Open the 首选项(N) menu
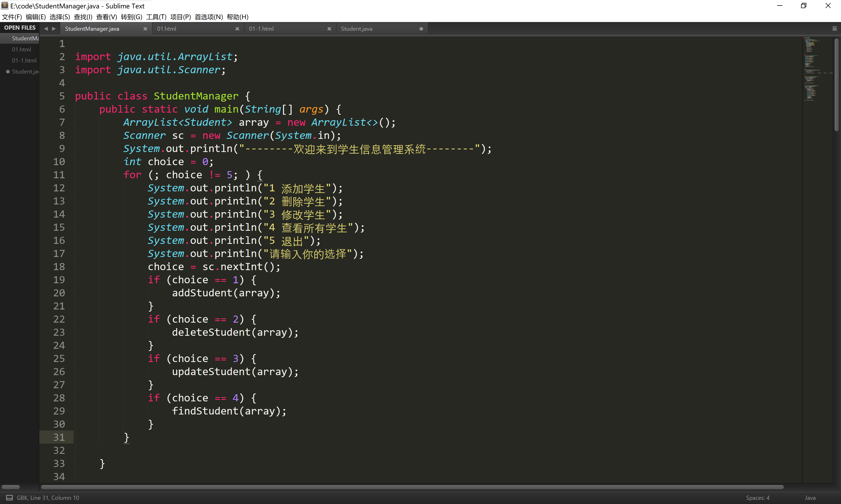The height and width of the screenshot is (504, 841). coord(208,17)
